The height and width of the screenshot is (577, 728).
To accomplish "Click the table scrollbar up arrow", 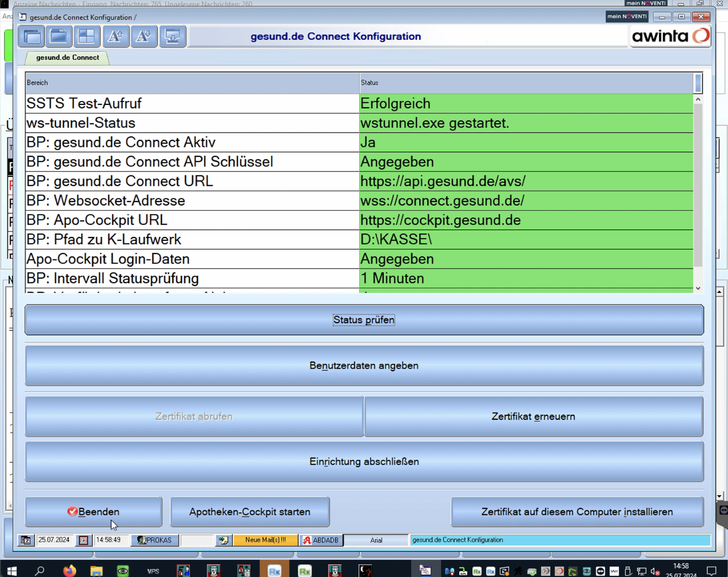I will click(698, 99).
